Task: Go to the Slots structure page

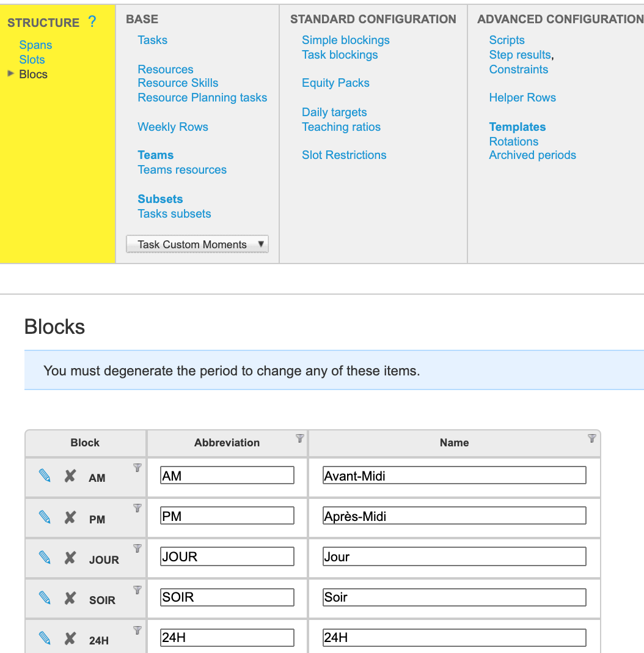Action: click(32, 59)
